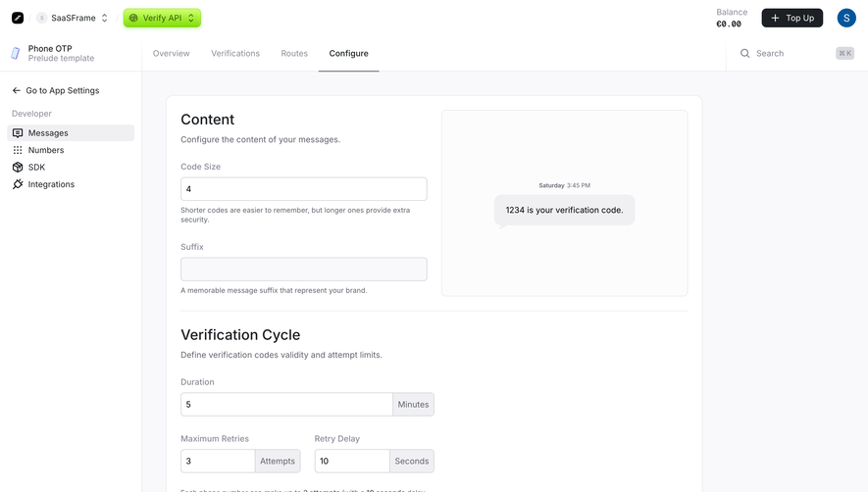Click the Code Size input field

click(304, 189)
